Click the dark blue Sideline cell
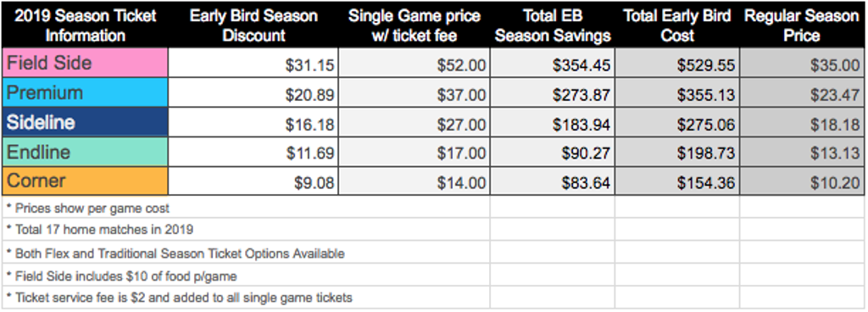 86,122
